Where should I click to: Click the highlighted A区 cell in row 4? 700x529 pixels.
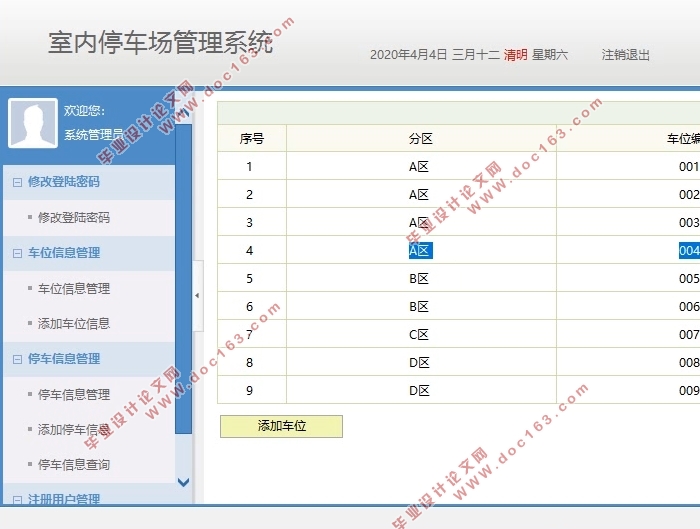[421, 250]
